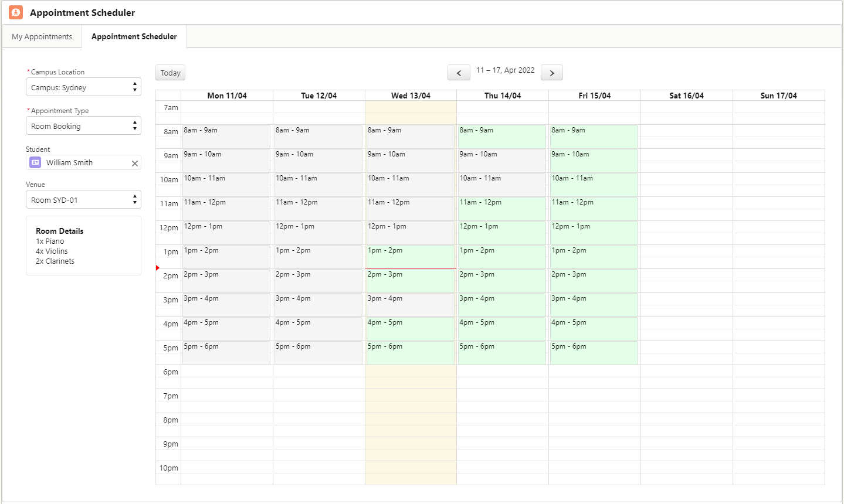Switch to the My Appointments tab

coord(42,36)
